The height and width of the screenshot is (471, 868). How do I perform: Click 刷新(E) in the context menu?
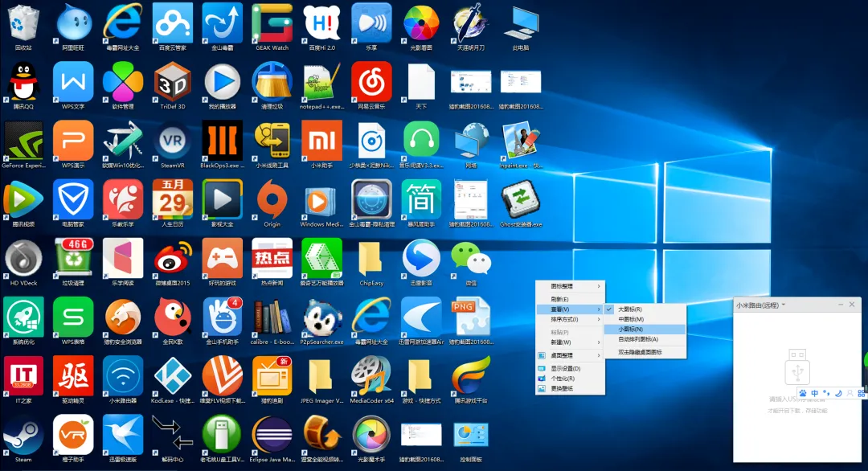click(570, 300)
